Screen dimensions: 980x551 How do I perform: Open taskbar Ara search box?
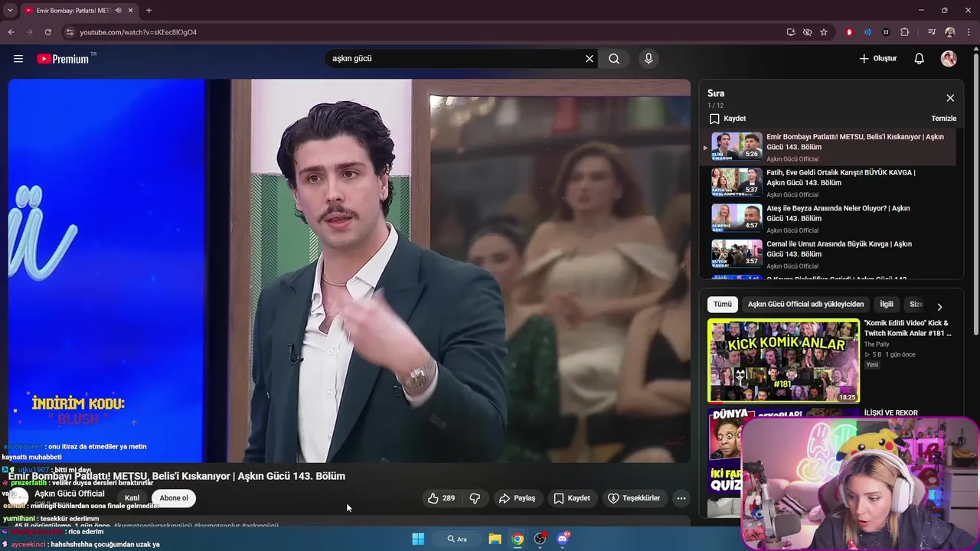tap(457, 539)
